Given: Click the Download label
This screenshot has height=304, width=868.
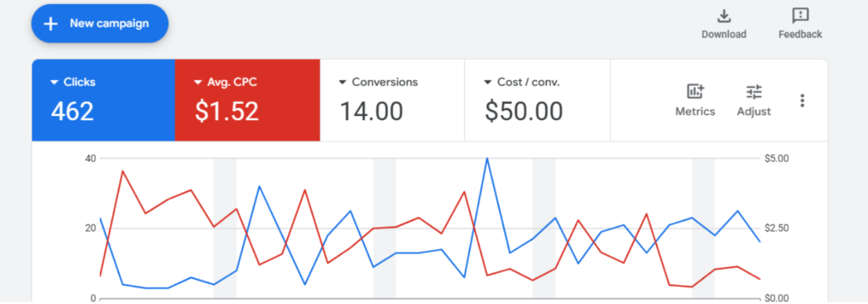Looking at the screenshot, I should [x=723, y=34].
